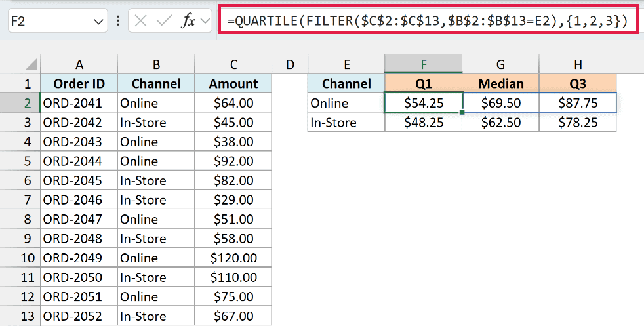
Task: Select column D header
Action: pos(290,64)
